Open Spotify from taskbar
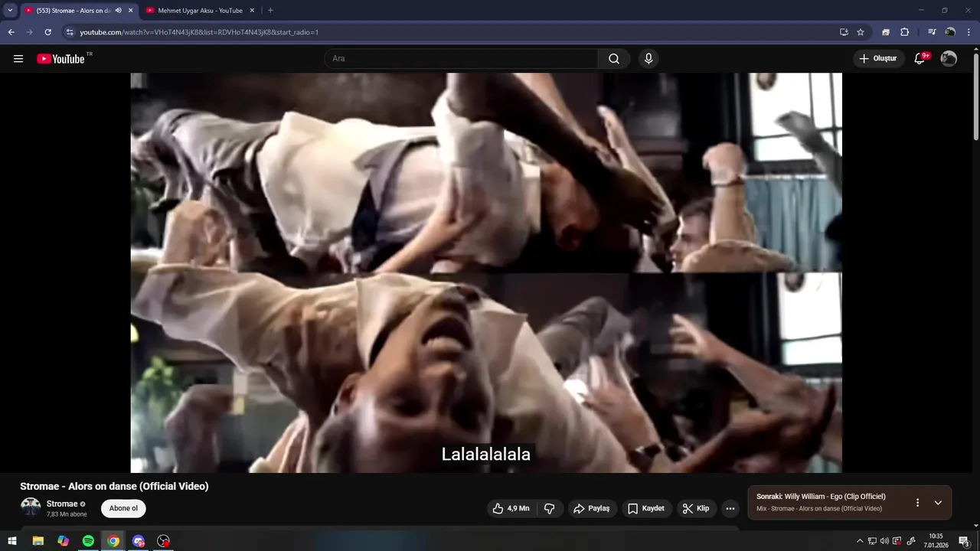The width and height of the screenshot is (980, 551). pyautogui.click(x=88, y=541)
